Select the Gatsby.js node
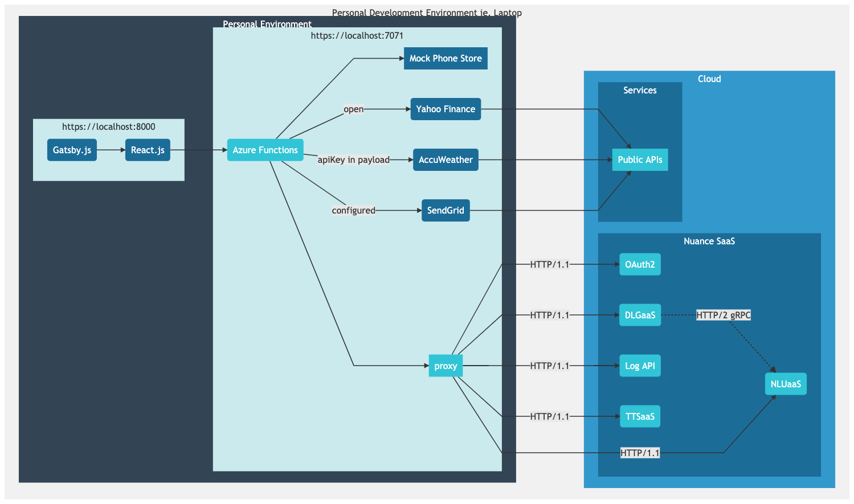 click(x=72, y=150)
